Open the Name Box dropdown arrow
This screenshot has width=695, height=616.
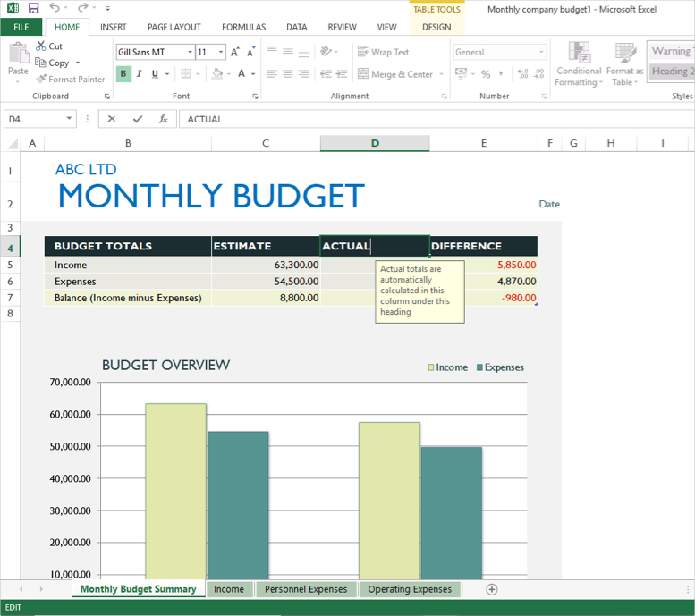coord(70,119)
